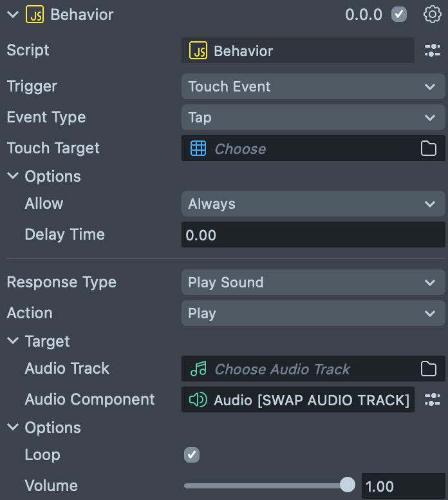Open the Trigger dropdown
This screenshot has height=500, width=448.
click(313, 86)
